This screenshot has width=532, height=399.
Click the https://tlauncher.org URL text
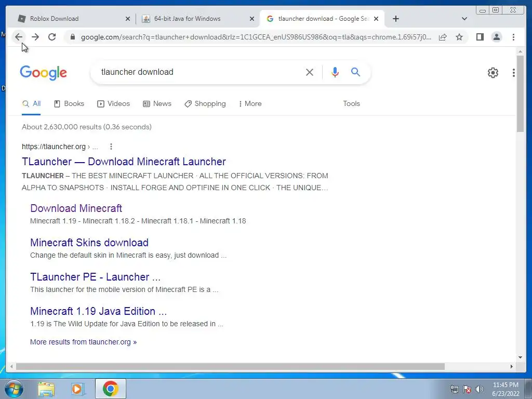point(54,147)
